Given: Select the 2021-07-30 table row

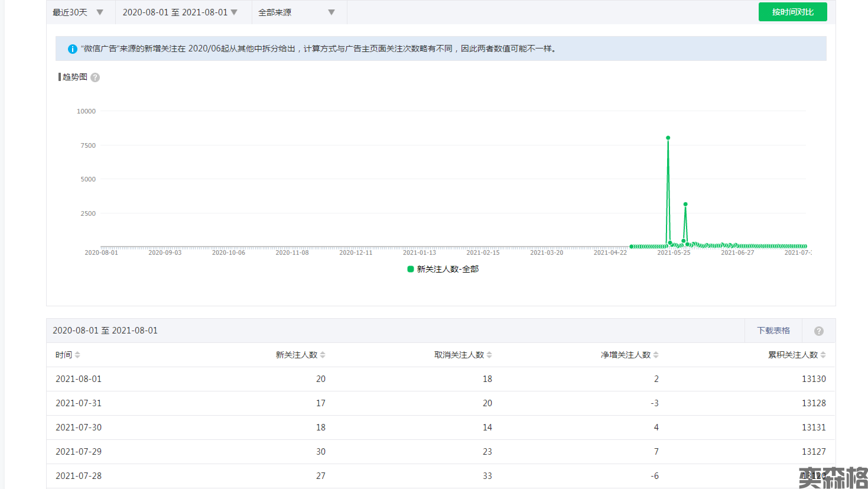Looking at the screenshot, I should click(x=440, y=428).
